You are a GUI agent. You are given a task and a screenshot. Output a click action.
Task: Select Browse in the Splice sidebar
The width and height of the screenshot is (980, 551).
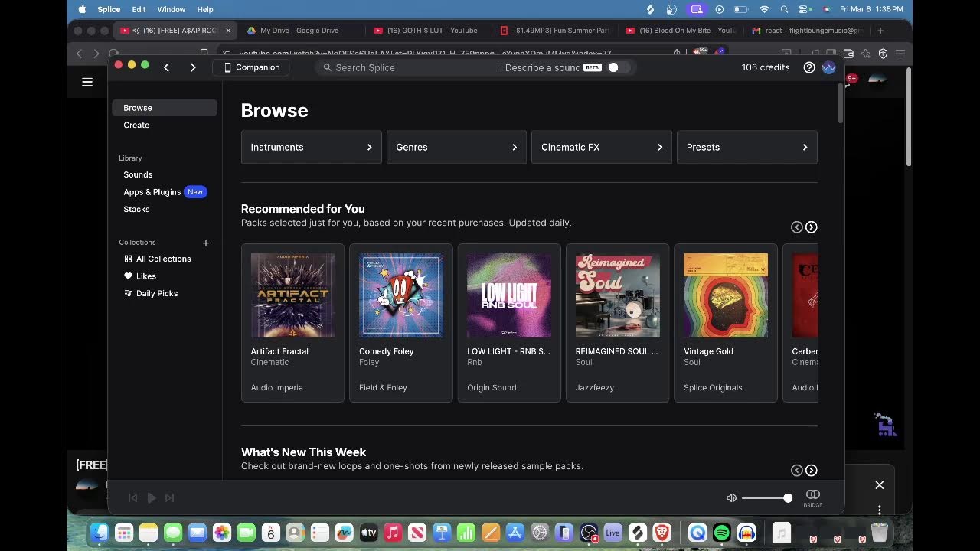coord(165,108)
